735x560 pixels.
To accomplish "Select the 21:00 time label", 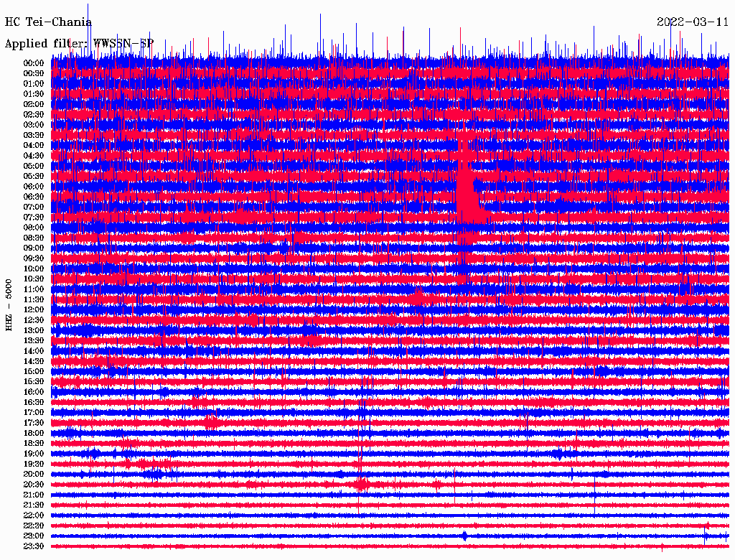I will tap(34, 495).
